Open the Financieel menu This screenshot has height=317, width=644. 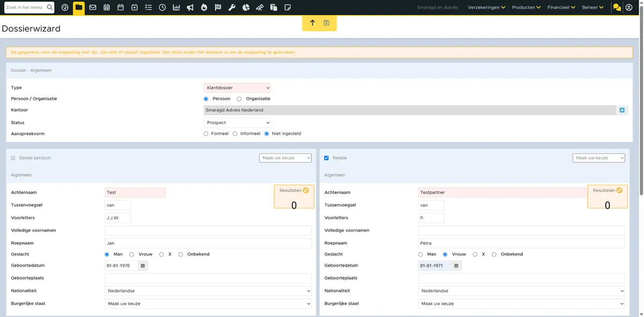(561, 8)
